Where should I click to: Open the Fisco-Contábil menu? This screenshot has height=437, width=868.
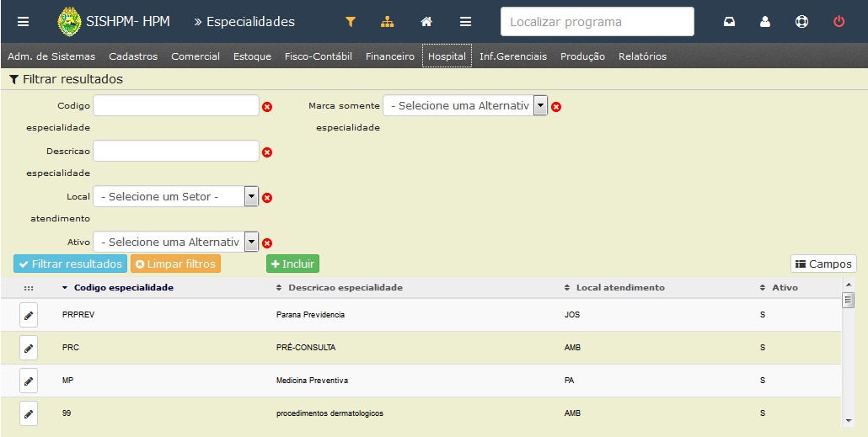point(319,56)
